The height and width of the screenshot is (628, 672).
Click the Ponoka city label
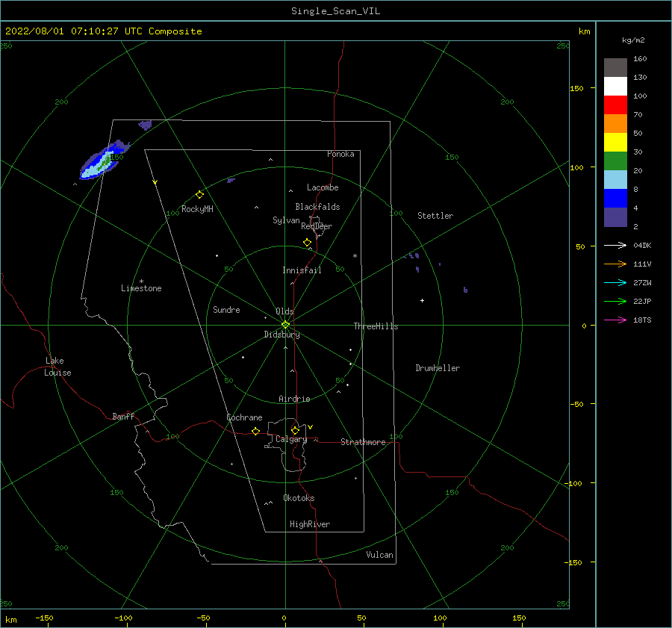tap(340, 154)
